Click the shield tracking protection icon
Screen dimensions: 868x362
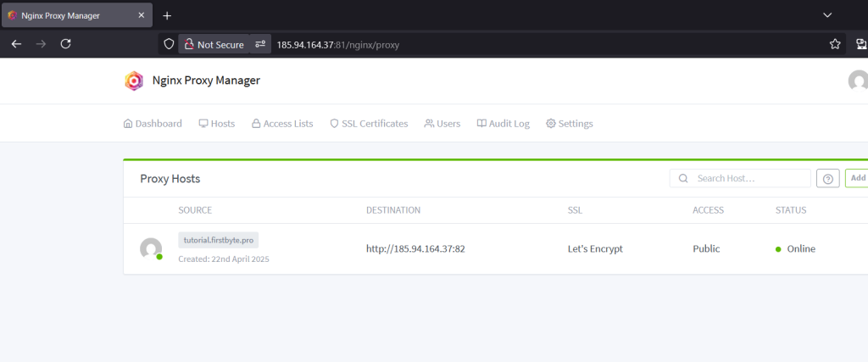(169, 44)
